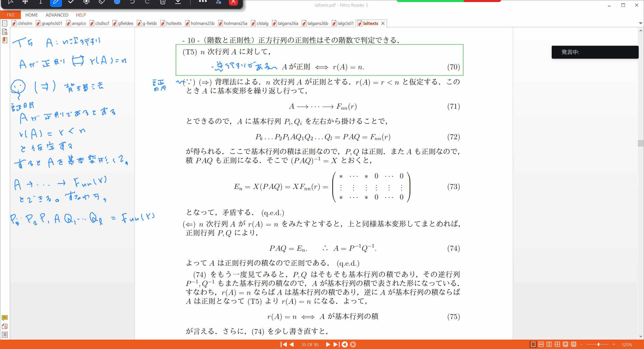This screenshot has width=644, height=349.
Task: Open the ADVANCED ribbon tab
Action: (x=57, y=15)
